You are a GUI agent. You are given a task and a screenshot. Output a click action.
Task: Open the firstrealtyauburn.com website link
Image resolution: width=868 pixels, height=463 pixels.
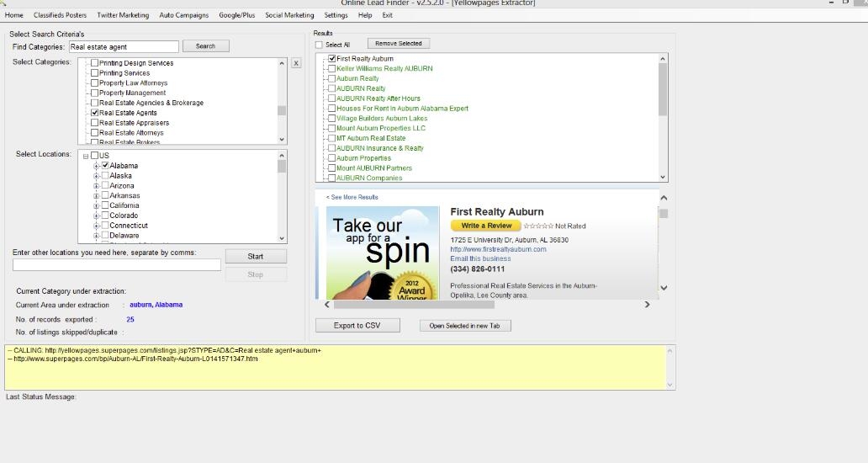[498, 249]
